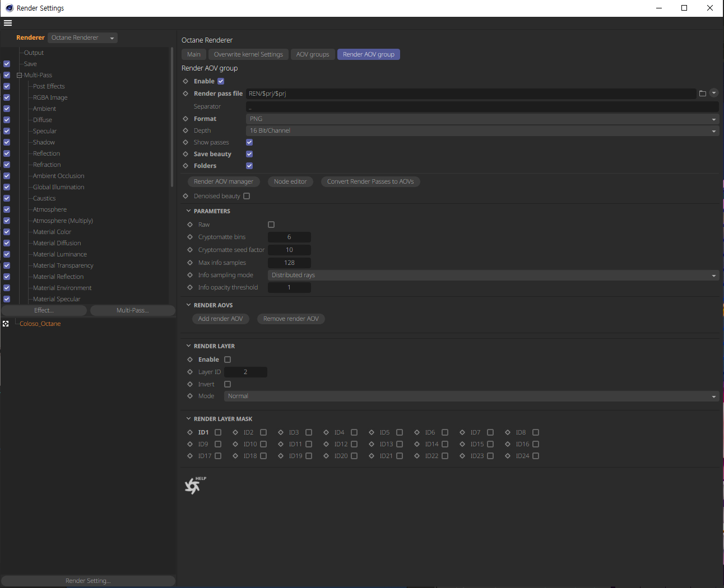
Task: Click keyframe diamond next to Mode
Action: (x=190, y=396)
